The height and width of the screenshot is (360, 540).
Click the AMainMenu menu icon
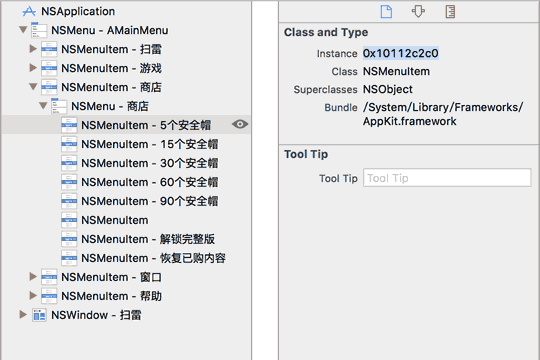(x=39, y=30)
